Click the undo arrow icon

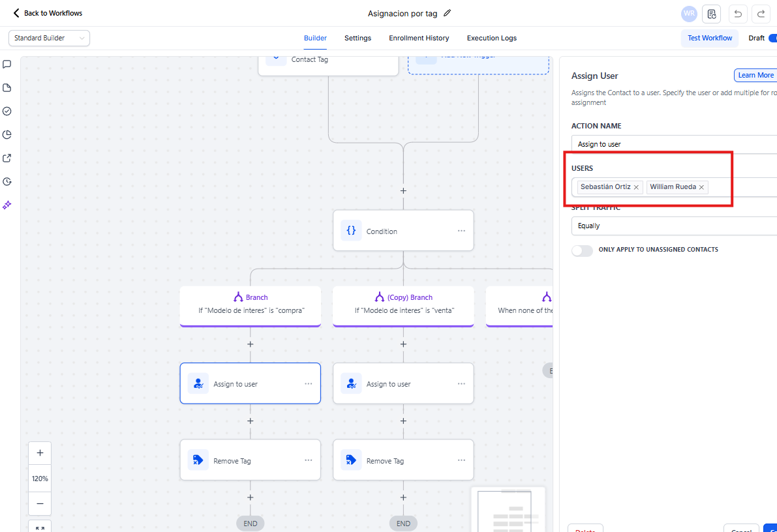coord(737,14)
